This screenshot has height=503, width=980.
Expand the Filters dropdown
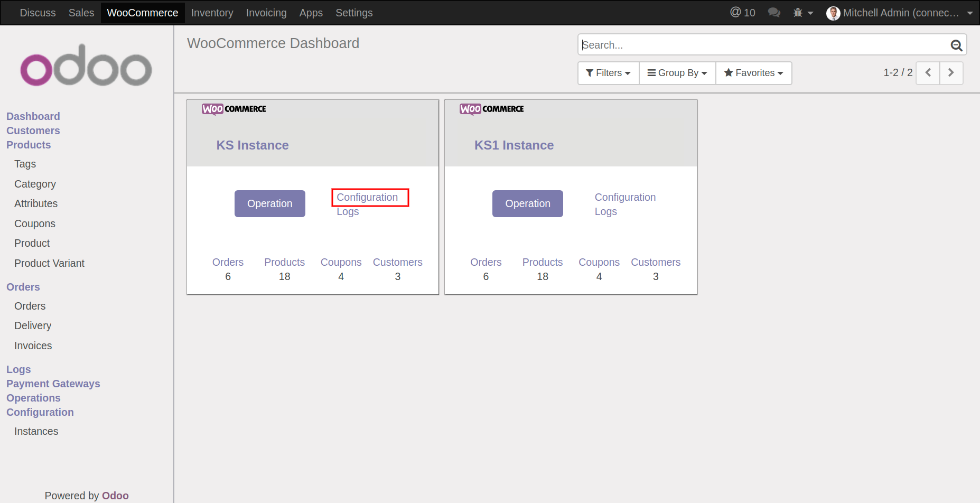click(608, 73)
